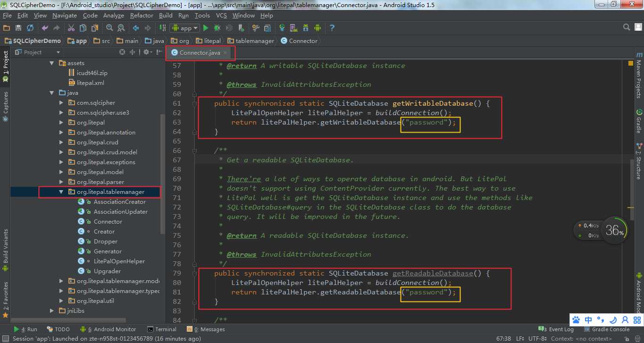Click the Cut scissors icon
644x343 pixels.
71,28
